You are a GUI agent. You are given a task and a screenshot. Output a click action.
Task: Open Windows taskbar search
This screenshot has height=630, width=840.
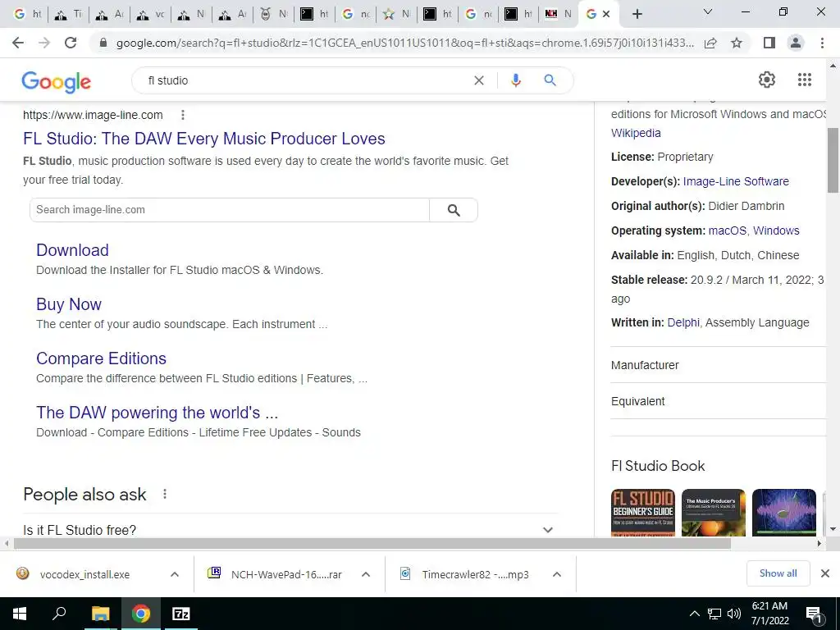59,614
